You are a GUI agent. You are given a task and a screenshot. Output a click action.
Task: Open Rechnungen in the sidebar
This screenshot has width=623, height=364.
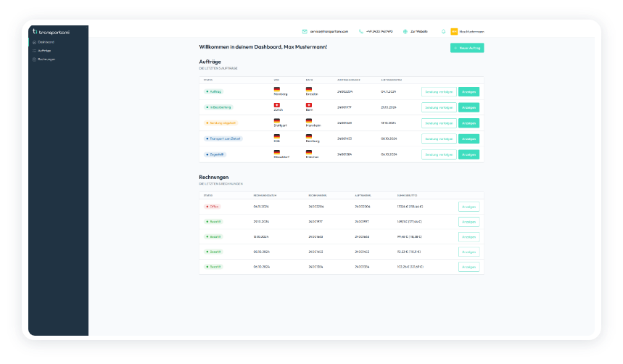point(46,59)
